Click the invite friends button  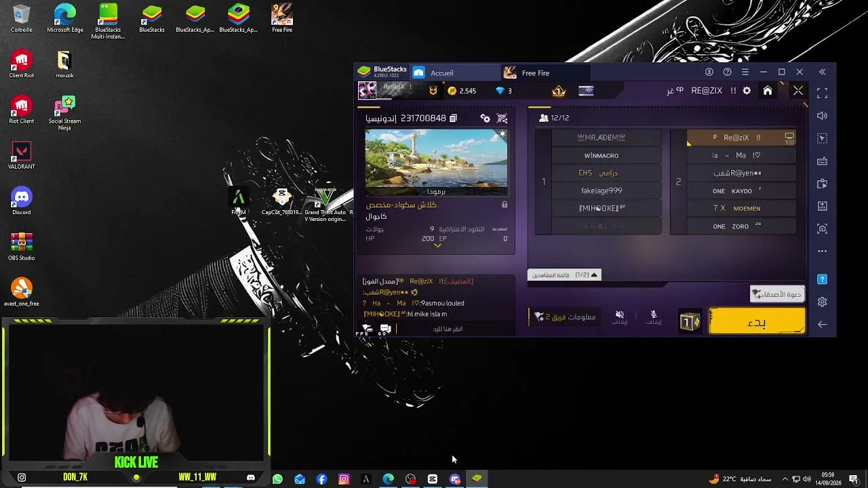pos(777,294)
